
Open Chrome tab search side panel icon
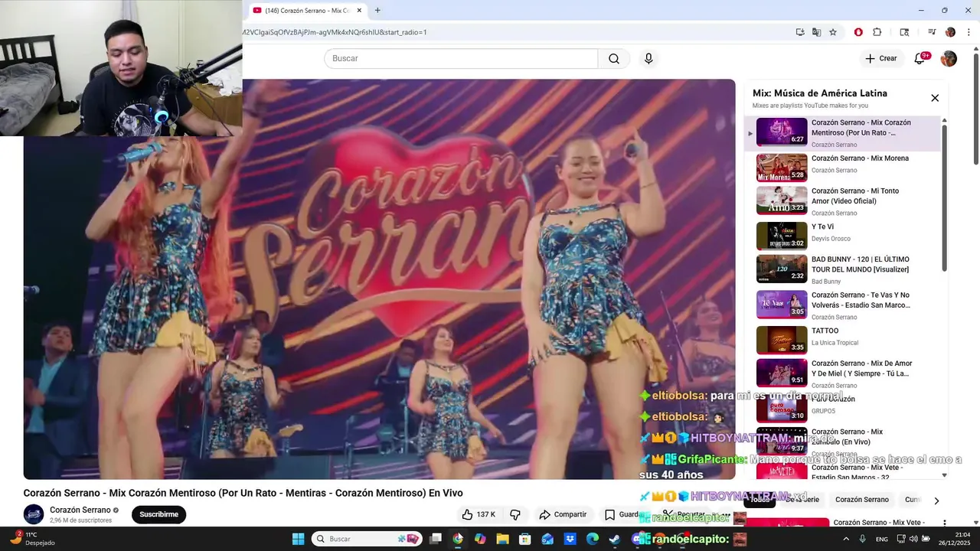pyautogui.click(x=904, y=32)
